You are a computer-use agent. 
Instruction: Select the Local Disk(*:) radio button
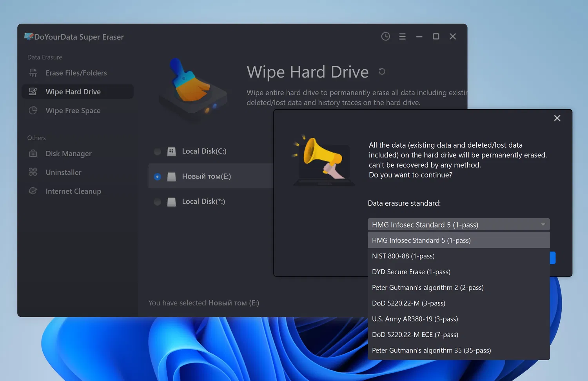point(158,202)
